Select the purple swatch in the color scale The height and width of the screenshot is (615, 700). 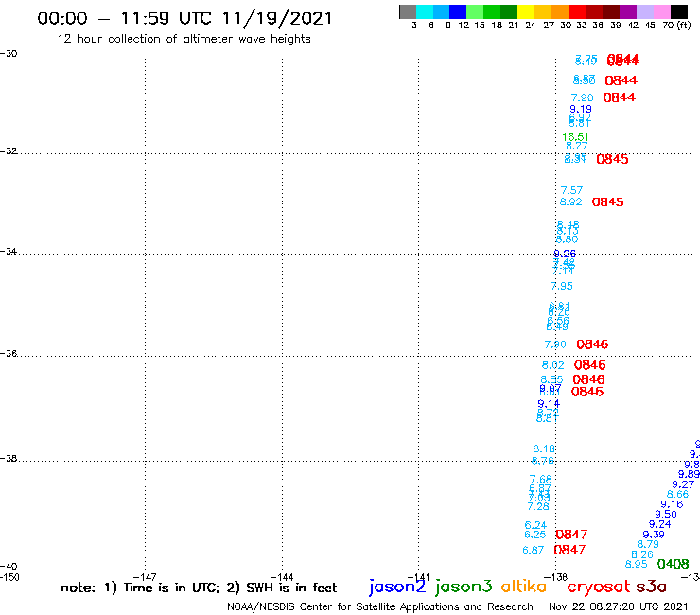(628, 11)
